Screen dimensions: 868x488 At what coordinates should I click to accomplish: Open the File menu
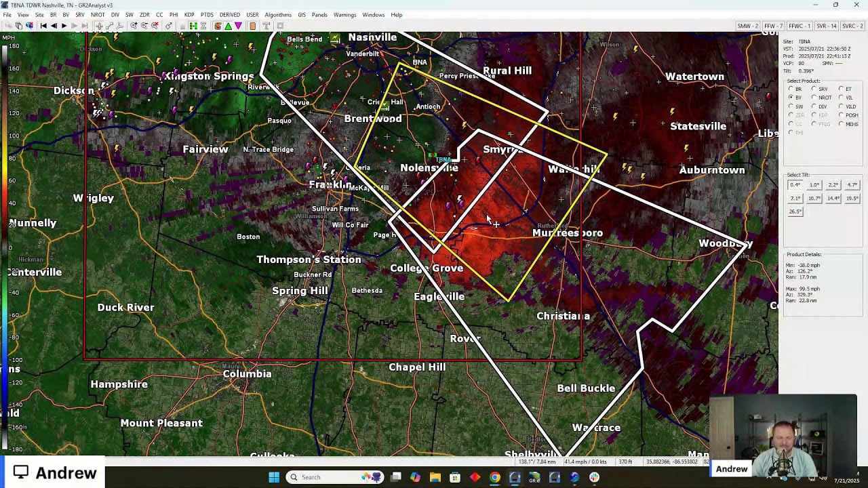coord(7,15)
